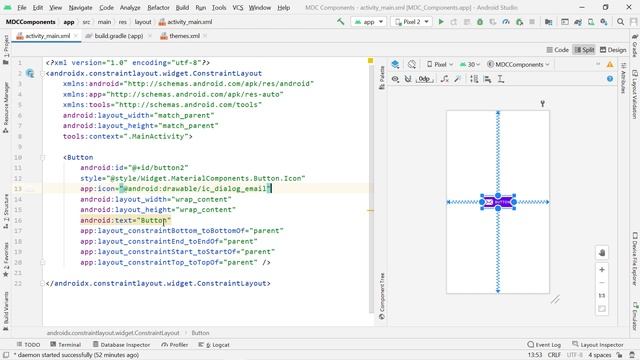640x360 pixels.
Task: Open the File menu
Action: point(22,7)
